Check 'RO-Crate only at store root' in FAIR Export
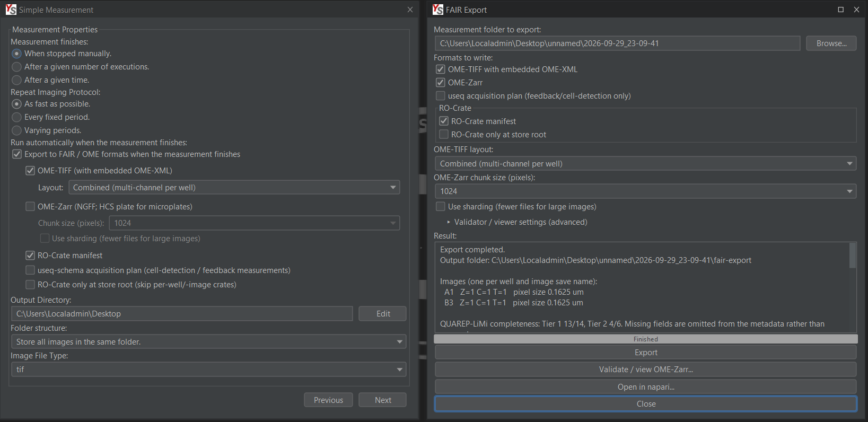Image resolution: width=868 pixels, height=422 pixels. click(444, 135)
